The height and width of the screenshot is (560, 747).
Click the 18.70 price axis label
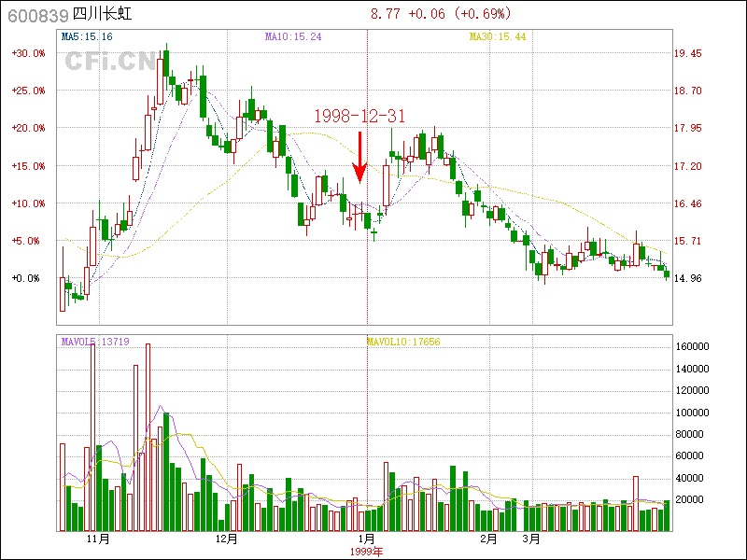(687, 91)
